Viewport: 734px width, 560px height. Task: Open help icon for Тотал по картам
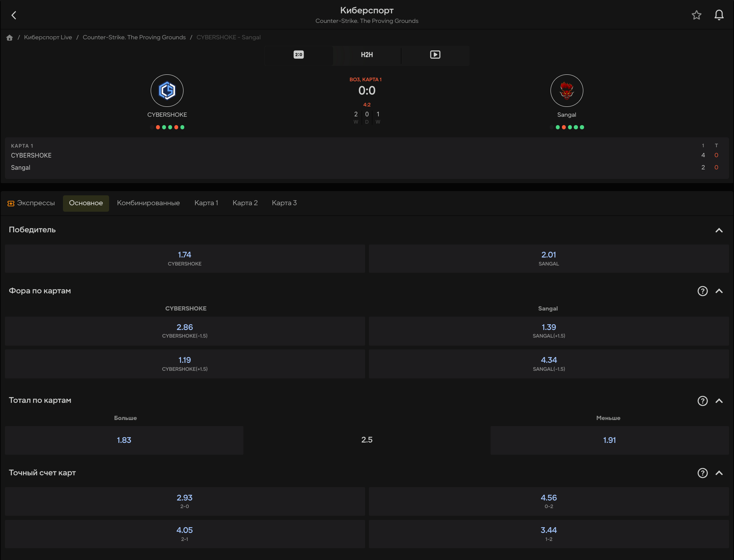702,401
